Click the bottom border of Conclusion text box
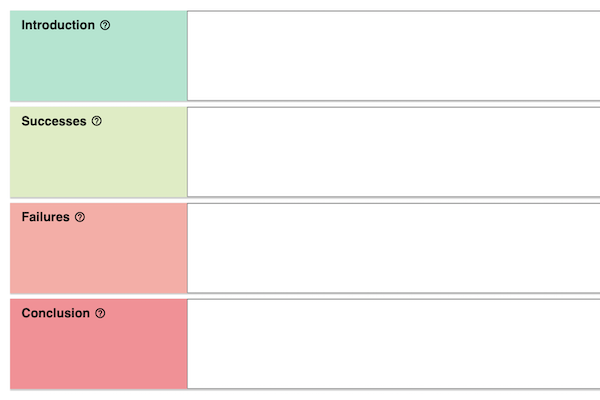The height and width of the screenshot is (400, 600). tap(393, 389)
